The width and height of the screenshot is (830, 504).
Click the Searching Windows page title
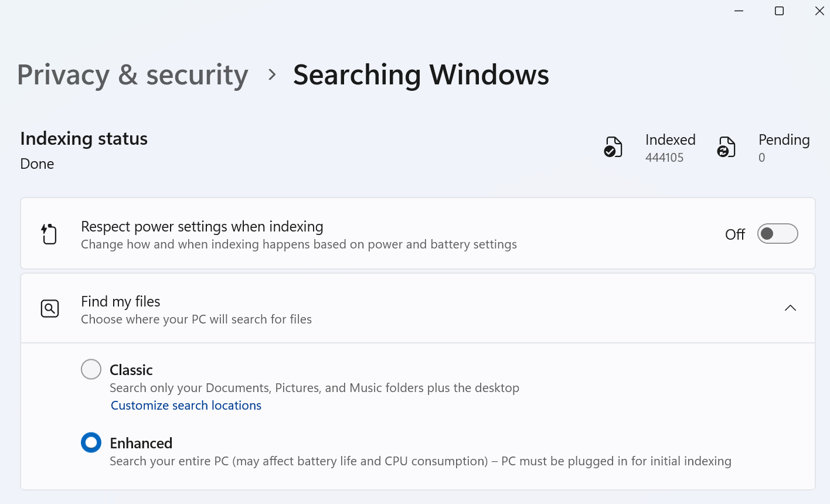coord(421,75)
